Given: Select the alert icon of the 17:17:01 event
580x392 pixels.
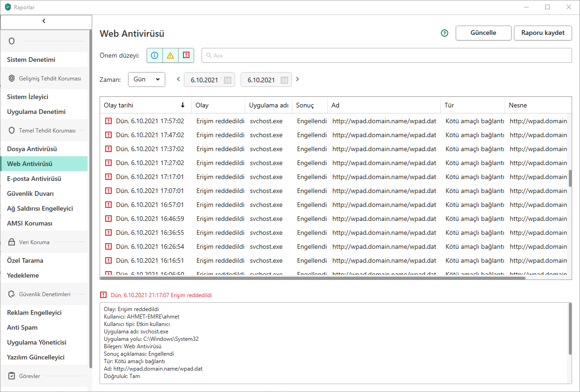Looking at the screenshot, I should point(108,177).
